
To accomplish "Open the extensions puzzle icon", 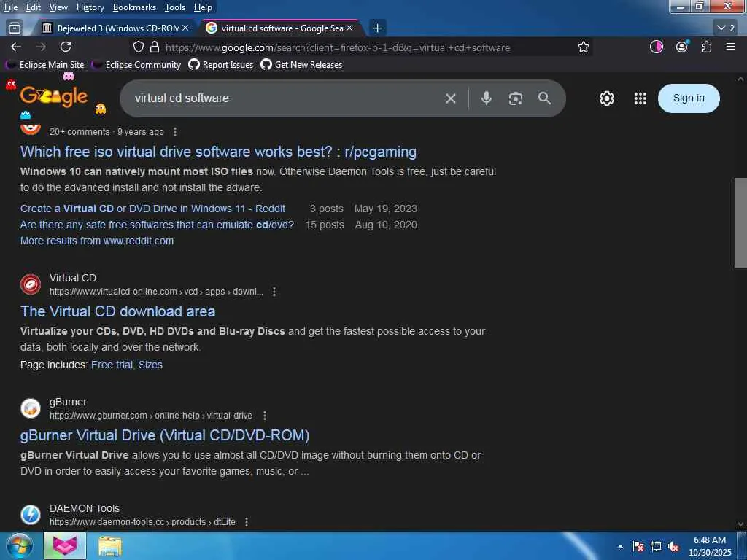I will coord(706,47).
